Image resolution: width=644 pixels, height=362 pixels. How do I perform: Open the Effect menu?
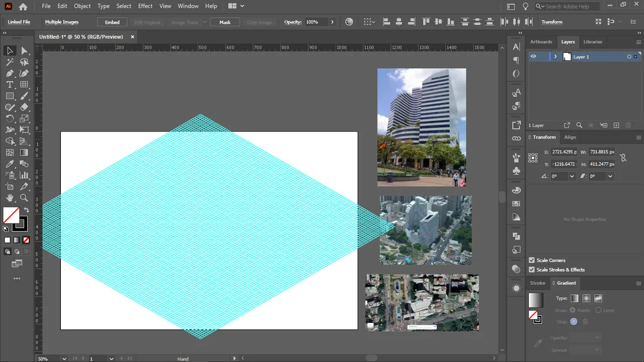pyautogui.click(x=145, y=6)
